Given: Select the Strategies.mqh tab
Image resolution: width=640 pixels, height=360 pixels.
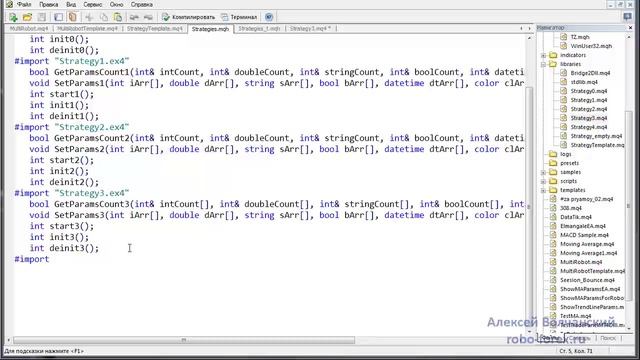Looking at the screenshot, I should pos(210,29).
